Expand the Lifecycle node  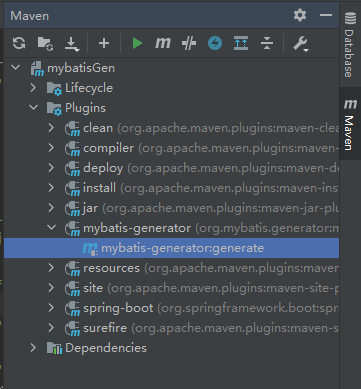(x=33, y=88)
